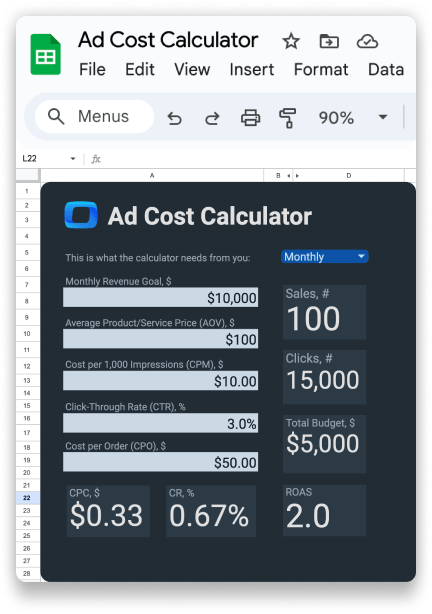Open the File menu
The width and height of the screenshot is (432, 614).
pos(92,70)
